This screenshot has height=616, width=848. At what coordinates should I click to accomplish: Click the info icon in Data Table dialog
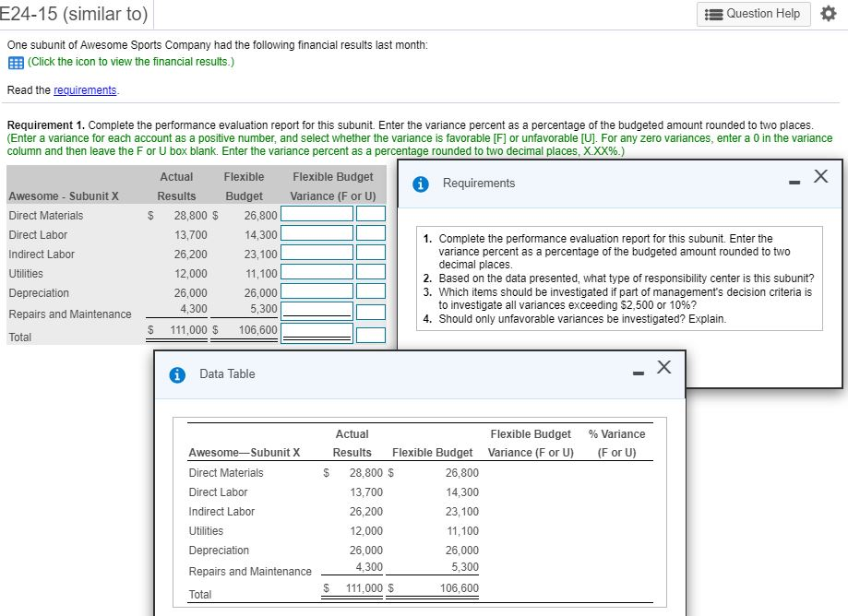(x=177, y=374)
